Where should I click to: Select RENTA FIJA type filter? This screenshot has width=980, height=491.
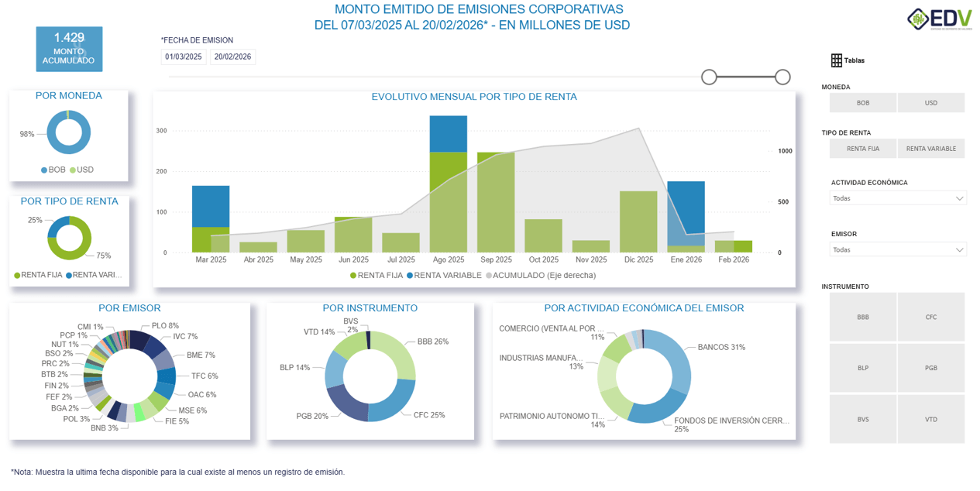click(862, 149)
